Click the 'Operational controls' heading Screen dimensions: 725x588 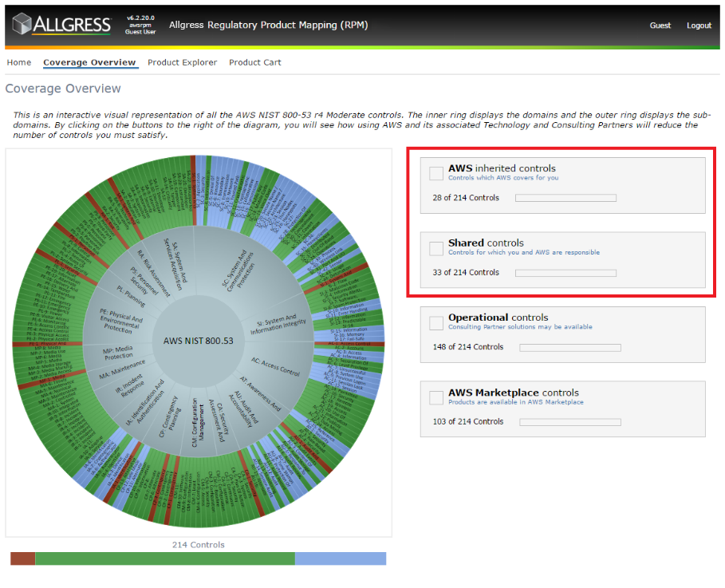click(x=498, y=318)
